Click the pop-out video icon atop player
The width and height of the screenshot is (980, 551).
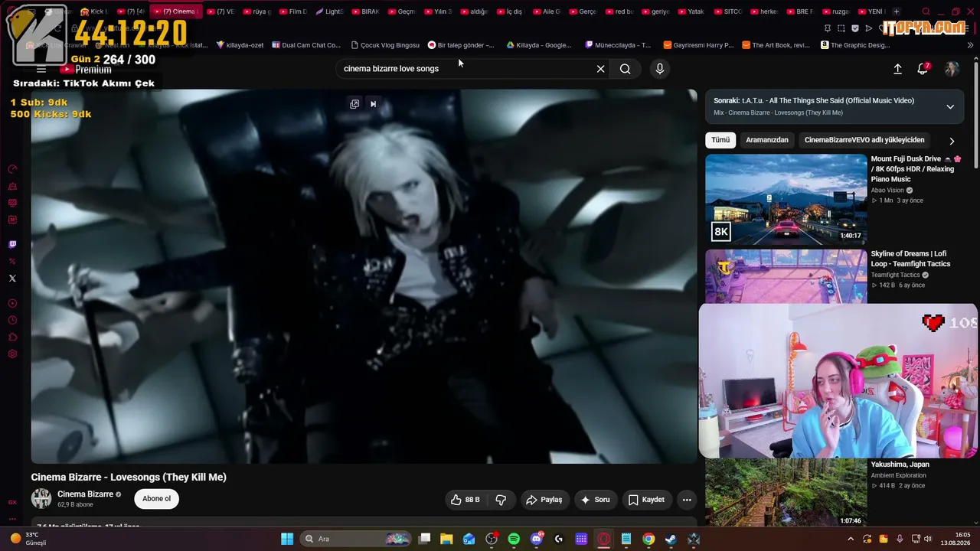tap(354, 104)
